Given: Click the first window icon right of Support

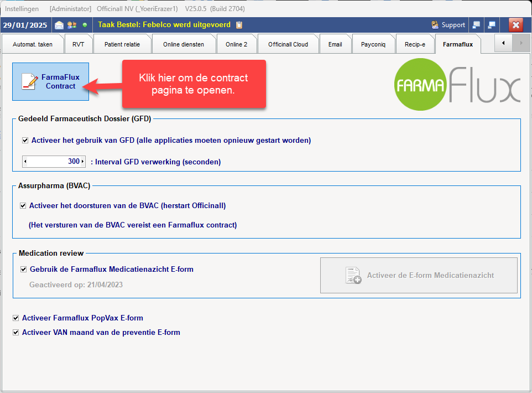Looking at the screenshot, I should [x=476, y=25].
